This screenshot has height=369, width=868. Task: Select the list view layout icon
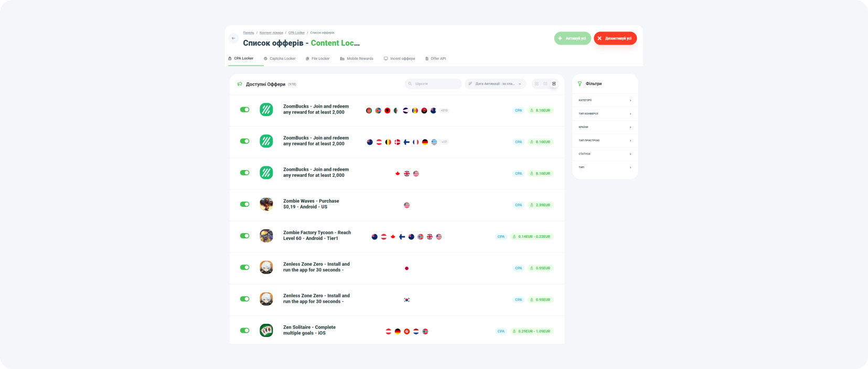pyautogui.click(x=554, y=84)
